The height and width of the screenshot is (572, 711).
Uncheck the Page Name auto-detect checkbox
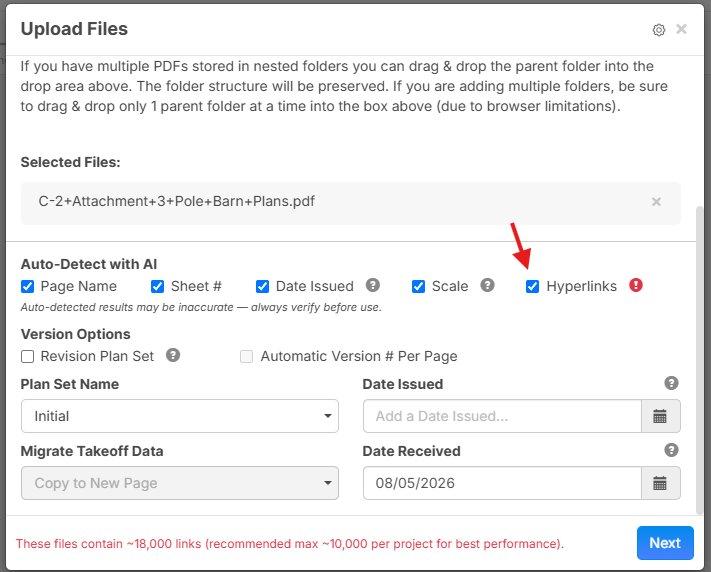(28, 287)
